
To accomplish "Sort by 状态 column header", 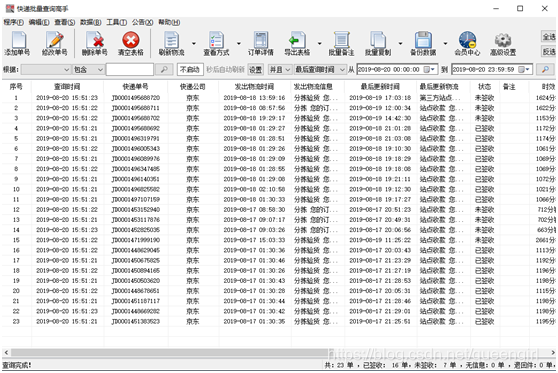I will (x=484, y=86).
